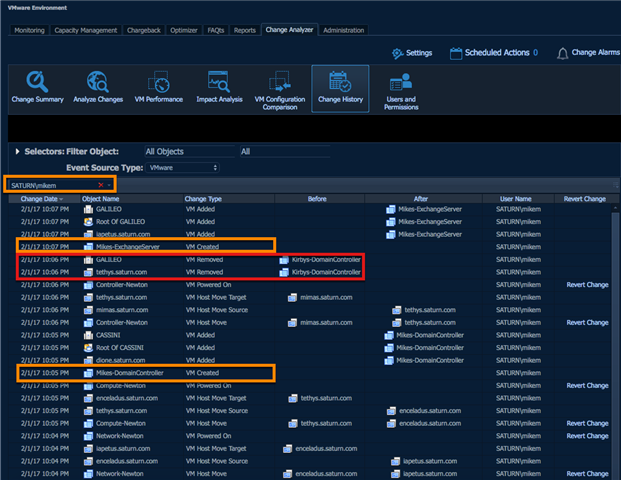
Task: Clear the SATURN\mikem filter with red X
Action: (101, 185)
